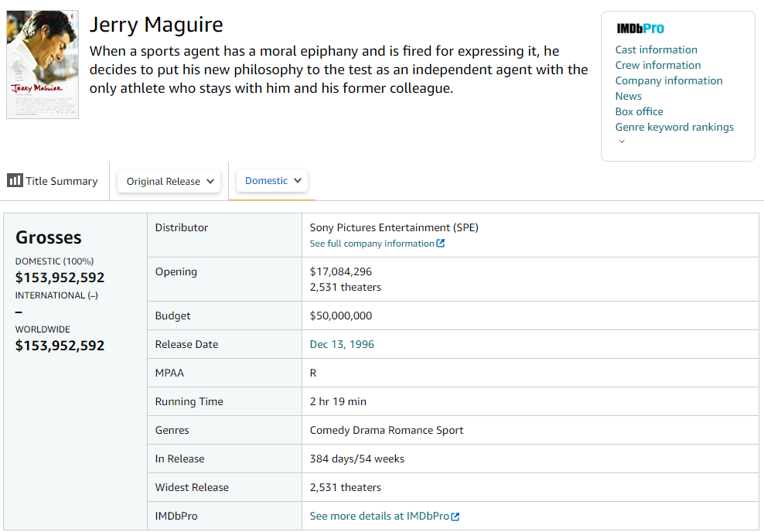Open the Dec 13, 1996 release date link

point(342,344)
